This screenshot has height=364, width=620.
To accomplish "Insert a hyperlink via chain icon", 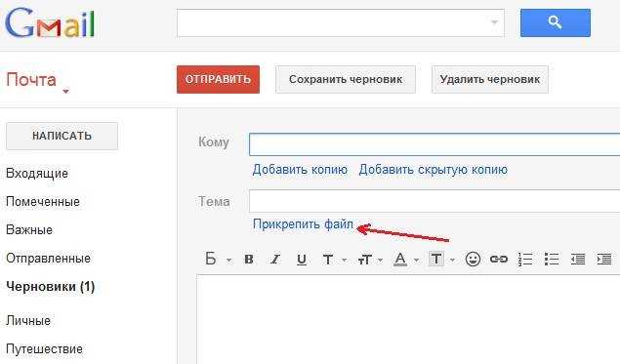I will (499, 260).
